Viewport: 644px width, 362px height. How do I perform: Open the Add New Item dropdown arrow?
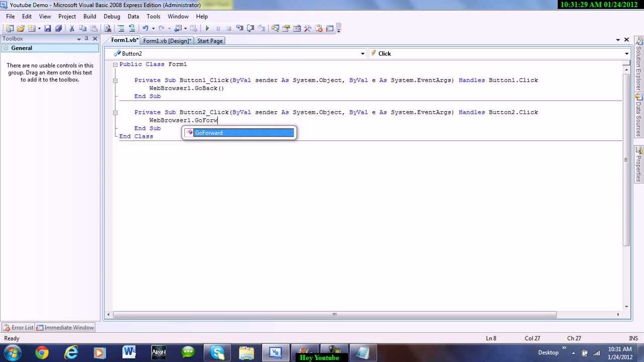point(39,29)
